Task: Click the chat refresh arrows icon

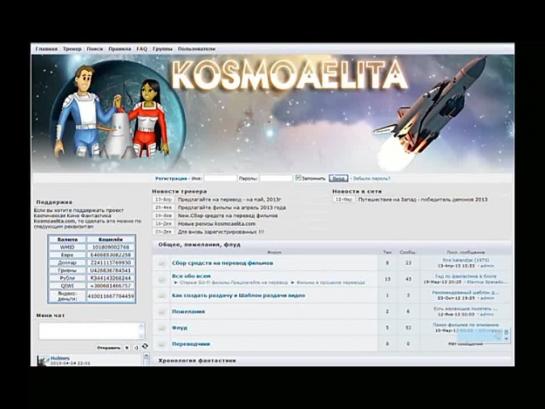Action: [x=145, y=346]
